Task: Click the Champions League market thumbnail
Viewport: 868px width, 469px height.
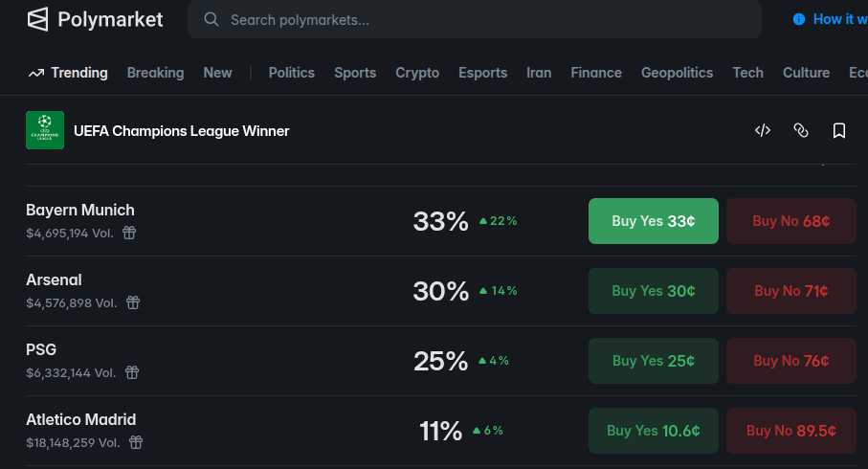Action: pyautogui.click(x=44, y=130)
